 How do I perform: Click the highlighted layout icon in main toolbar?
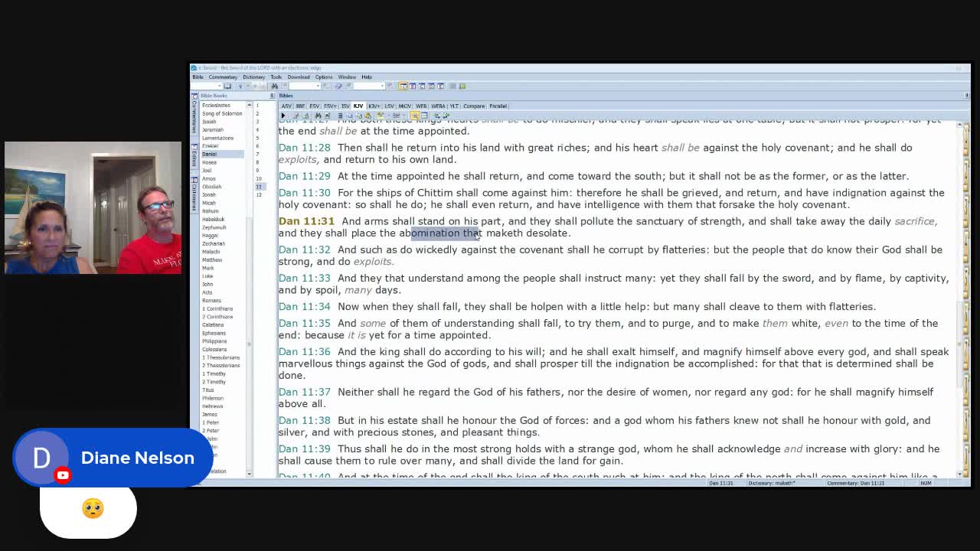click(x=403, y=86)
